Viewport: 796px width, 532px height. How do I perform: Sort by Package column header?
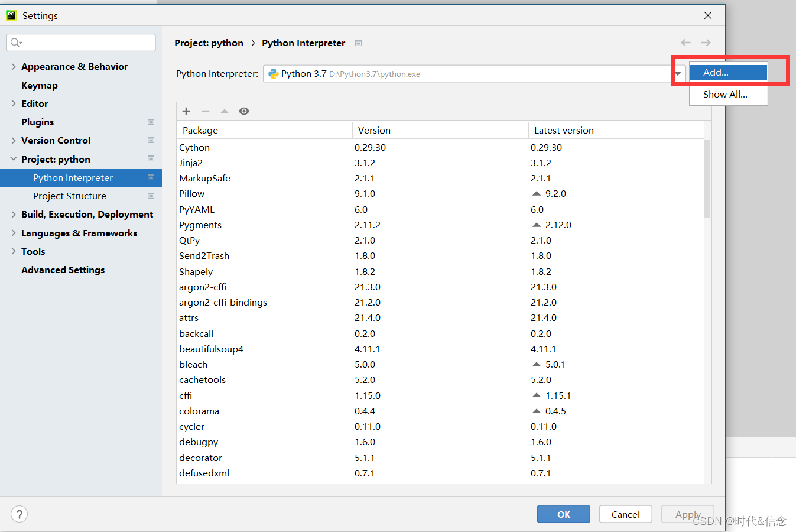[x=264, y=130]
